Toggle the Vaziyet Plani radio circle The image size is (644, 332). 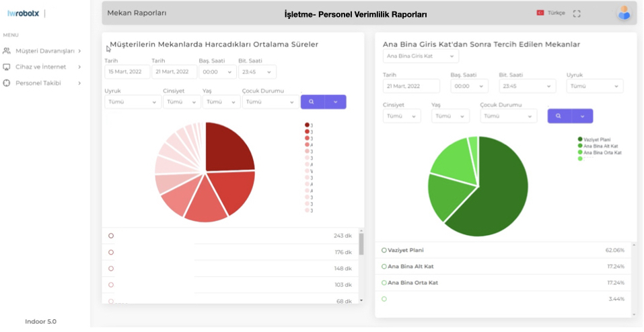384,251
